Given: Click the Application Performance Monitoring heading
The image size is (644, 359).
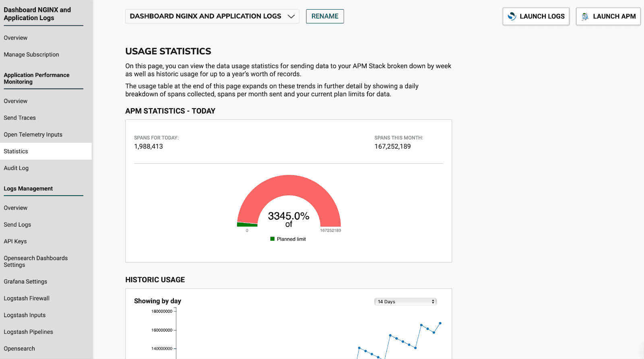Looking at the screenshot, I should 37,78.
